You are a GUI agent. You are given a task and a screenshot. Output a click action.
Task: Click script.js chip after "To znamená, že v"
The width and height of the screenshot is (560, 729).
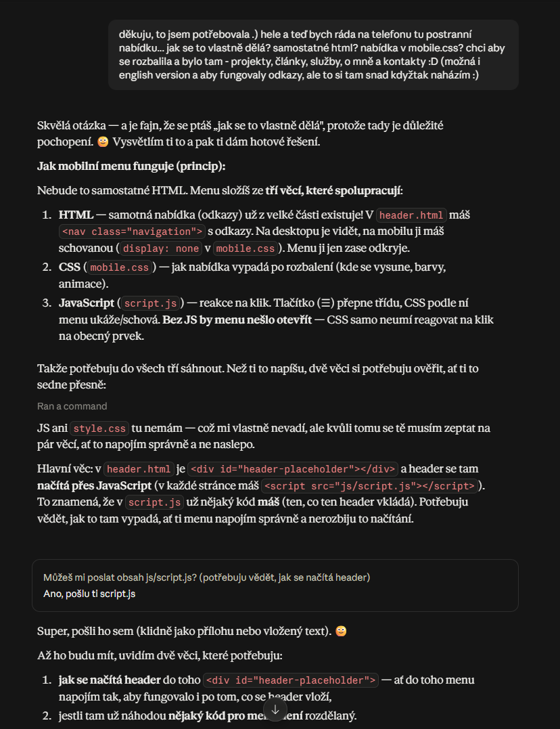pos(155,502)
